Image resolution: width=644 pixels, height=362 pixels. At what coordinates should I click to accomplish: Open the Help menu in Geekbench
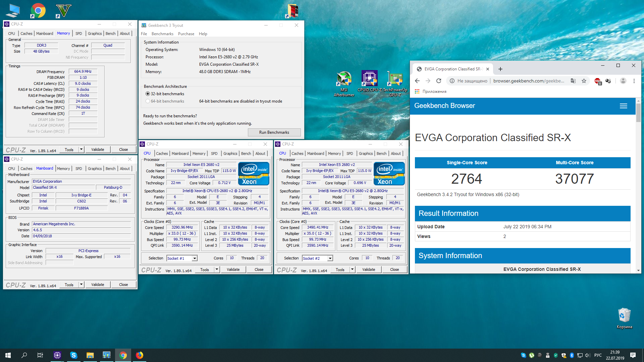[x=203, y=34]
